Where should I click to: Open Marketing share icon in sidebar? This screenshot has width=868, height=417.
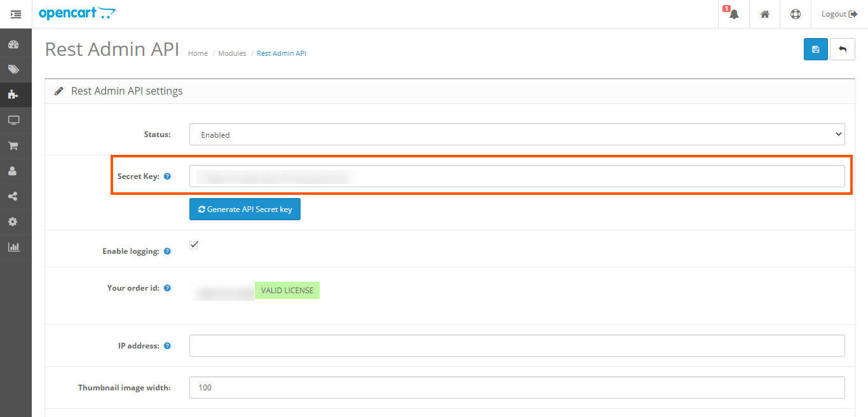[x=13, y=197]
